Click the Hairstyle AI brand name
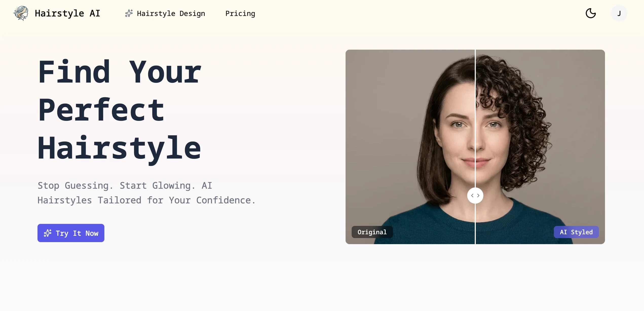The image size is (644, 311). (67, 13)
